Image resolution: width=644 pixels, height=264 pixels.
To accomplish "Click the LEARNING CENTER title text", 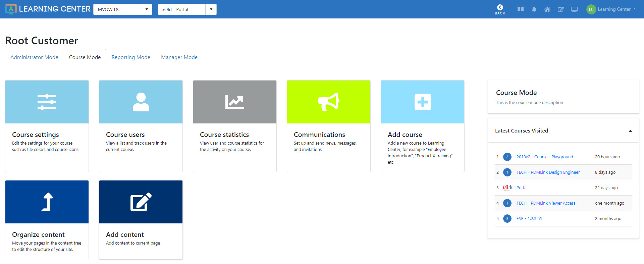I will pyautogui.click(x=55, y=9).
